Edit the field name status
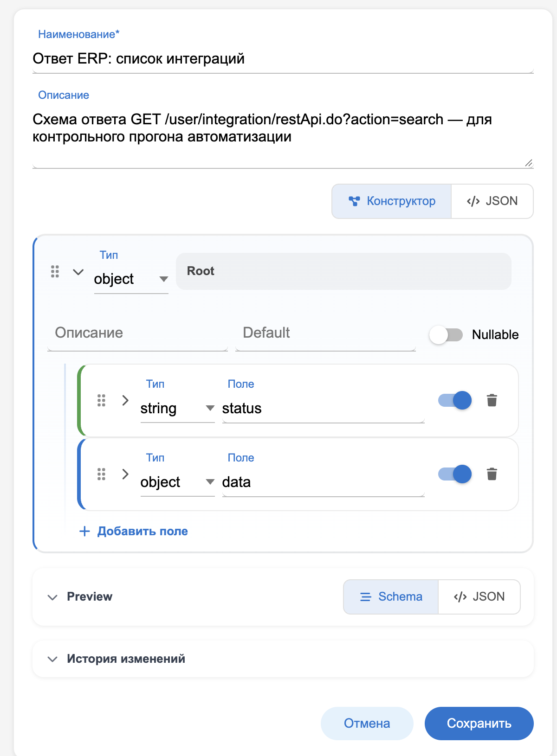Image resolution: width=557 pixels, height=756 pixels. (324, 408)
